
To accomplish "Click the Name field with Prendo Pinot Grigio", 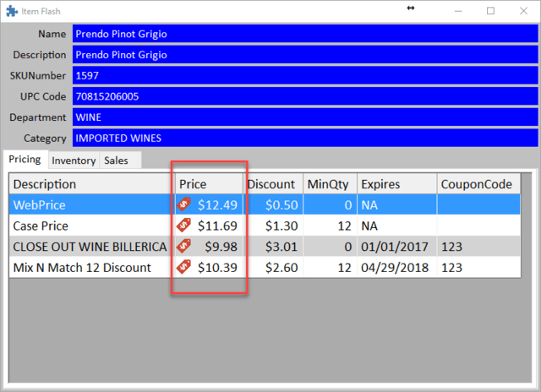I will tap(304, 34).
